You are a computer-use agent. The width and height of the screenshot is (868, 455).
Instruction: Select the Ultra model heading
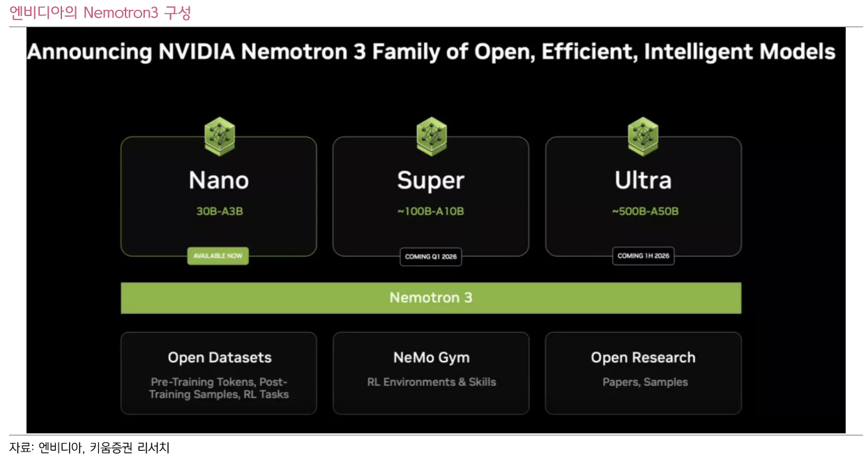tap(643, 181)
